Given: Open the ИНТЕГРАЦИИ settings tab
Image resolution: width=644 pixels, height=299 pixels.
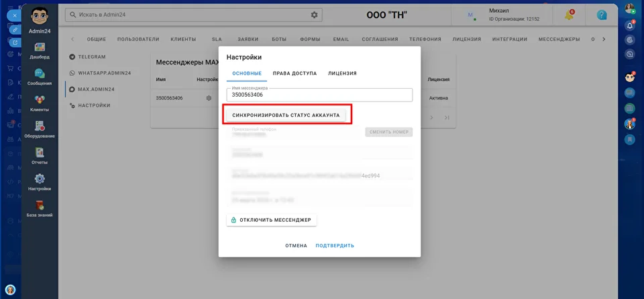Looking at the screenshot, I should pyautogui.click(x=510, y=40).
